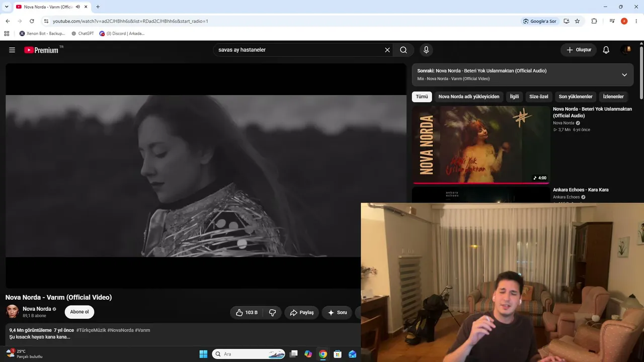The image size is (644, 362).
Task: Run search with the magnifier button
Action: point(404,50)
